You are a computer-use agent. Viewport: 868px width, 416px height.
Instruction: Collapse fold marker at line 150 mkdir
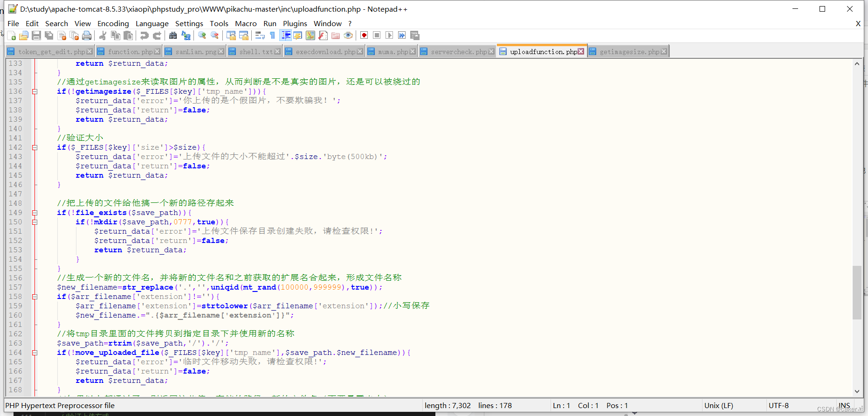click(x=34, y=222)
